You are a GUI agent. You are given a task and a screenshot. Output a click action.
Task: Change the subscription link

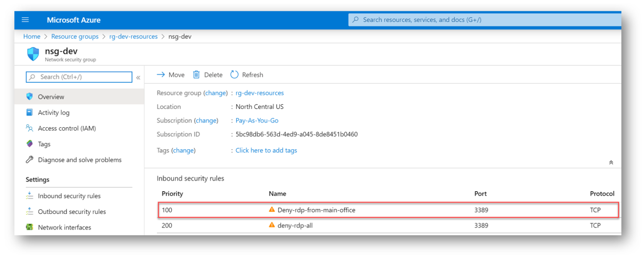click(x=206, y=120)
